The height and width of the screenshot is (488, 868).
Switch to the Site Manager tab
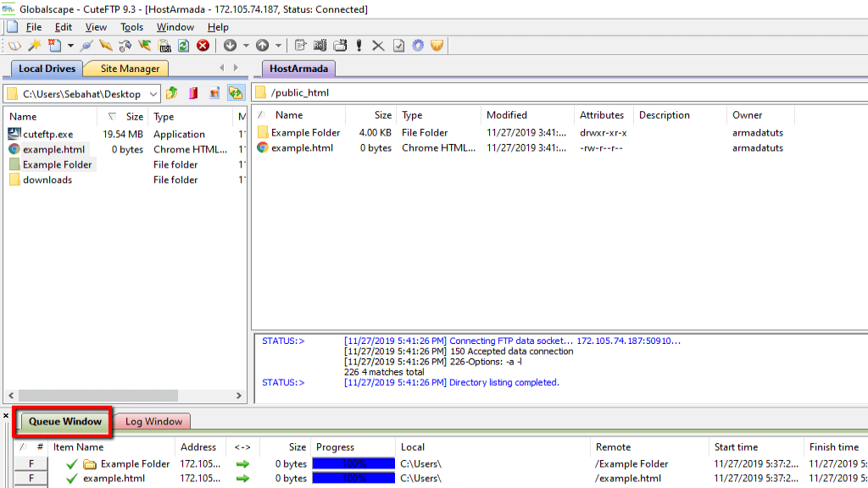coord(130,69)
